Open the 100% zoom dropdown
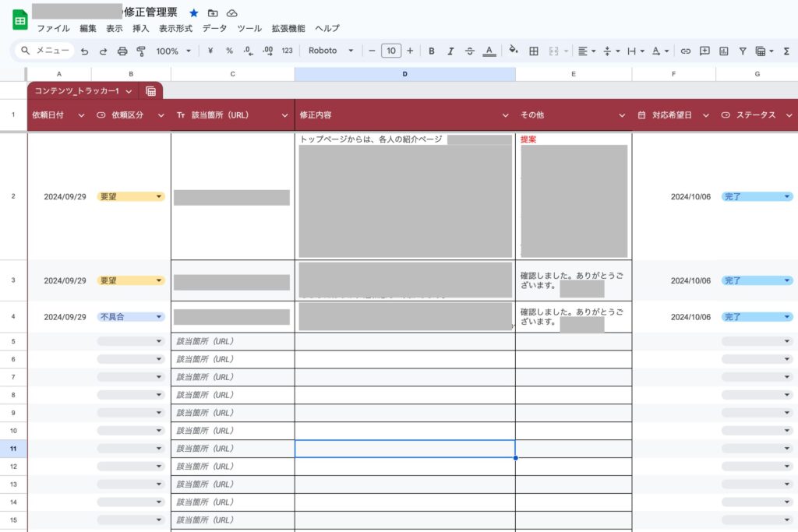This screenshot has width=798, height=532. [x=173, y=51]
